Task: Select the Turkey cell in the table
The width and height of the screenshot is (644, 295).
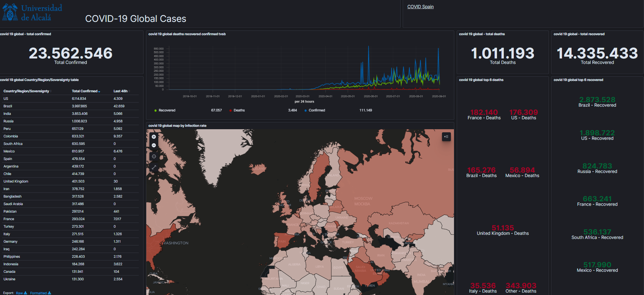Action: (x=9, y=227)
